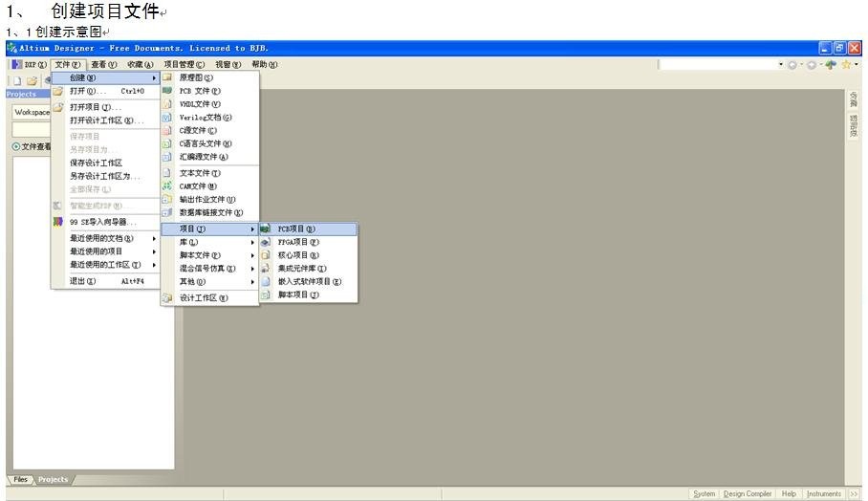The height and width of the screenshot is (501, 868).
Task: Create a new PCB 文件
Action: pyautogui.click(x=209, y=91)
